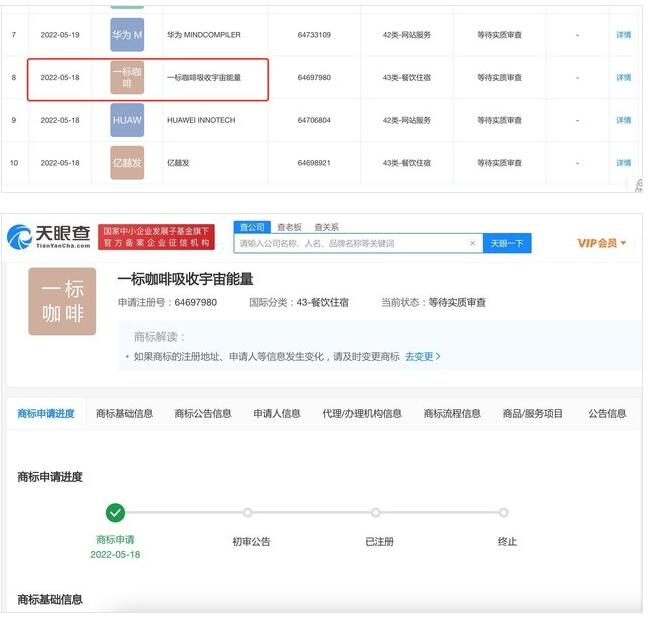Select the 代理/办理机构信息 tab

pyautogui.click(x=362, y=413)
